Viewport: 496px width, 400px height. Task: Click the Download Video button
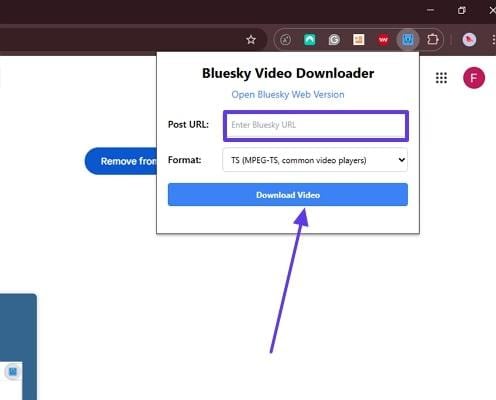[288, 195]
